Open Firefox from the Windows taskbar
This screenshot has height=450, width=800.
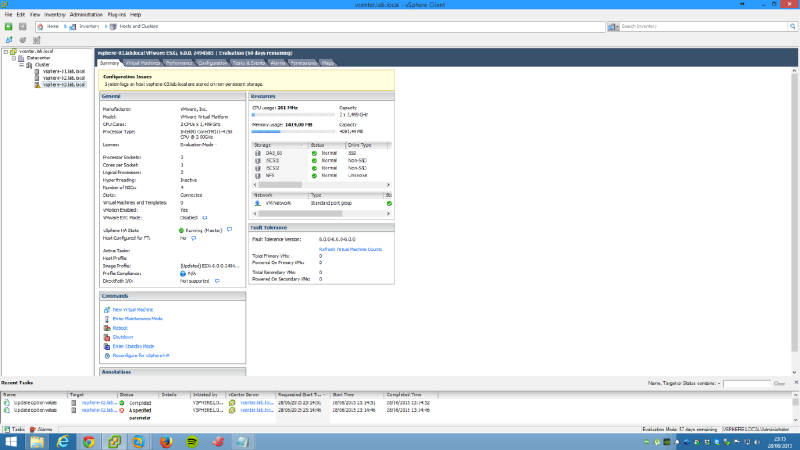(x=167, y=440)
